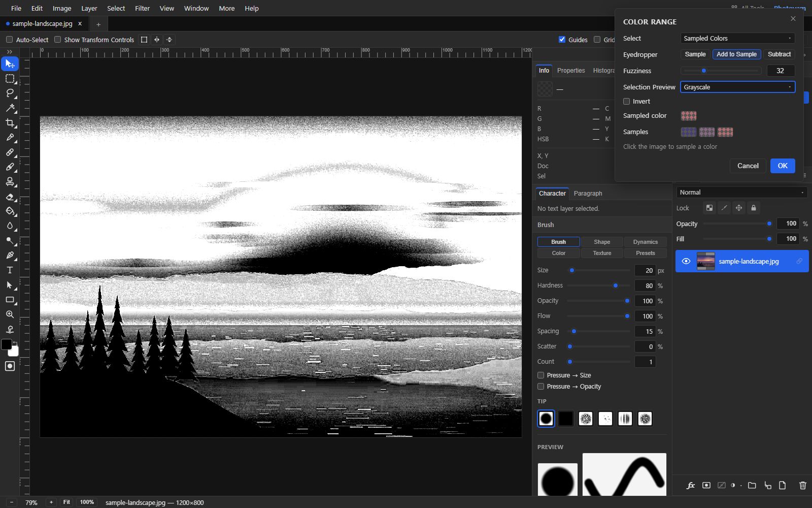Toggle Show Transform Controls checkbox
This screenshot has height=508, width=812.
[57, 40]
